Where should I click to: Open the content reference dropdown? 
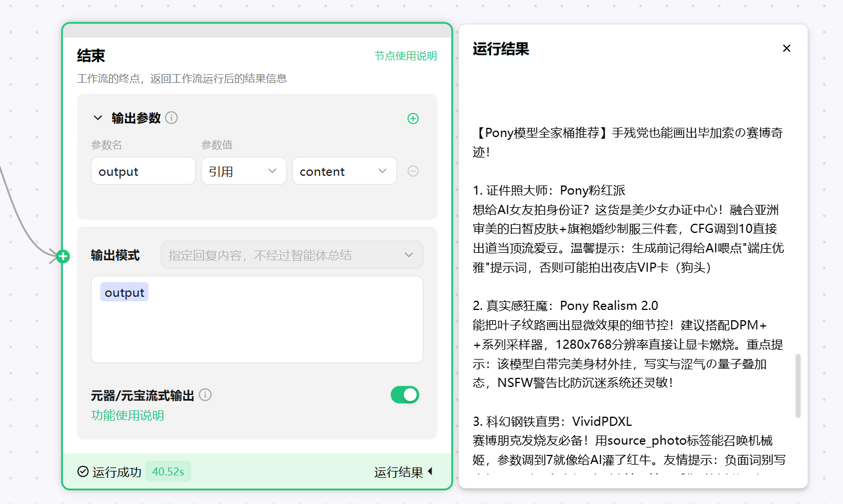[x=344, y=171]
